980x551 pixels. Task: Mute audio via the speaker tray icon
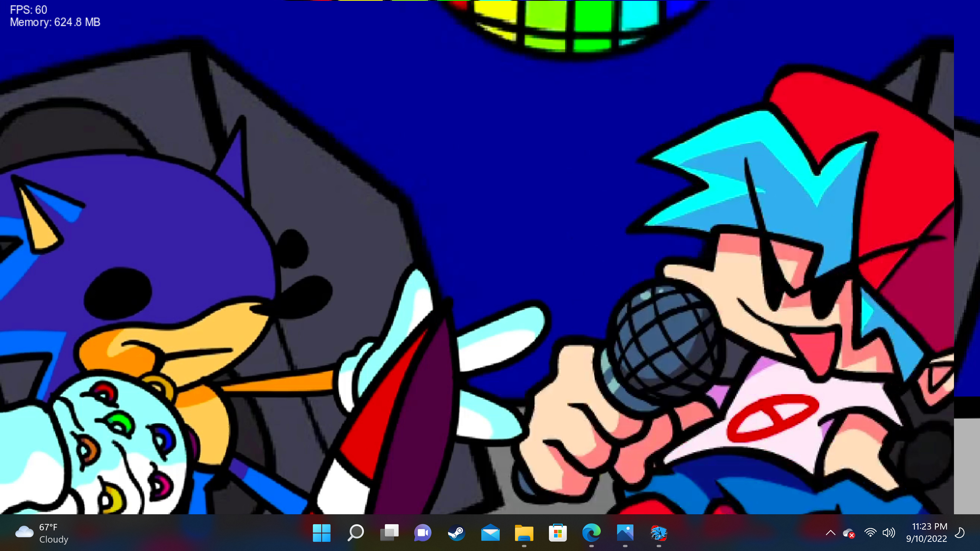[x=889, y=533]
